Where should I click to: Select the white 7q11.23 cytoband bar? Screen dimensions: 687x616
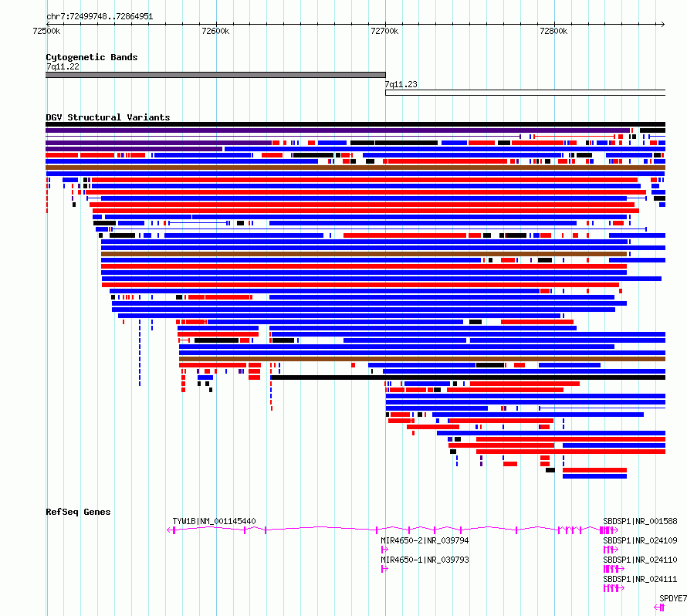click(x=526, y=93)
